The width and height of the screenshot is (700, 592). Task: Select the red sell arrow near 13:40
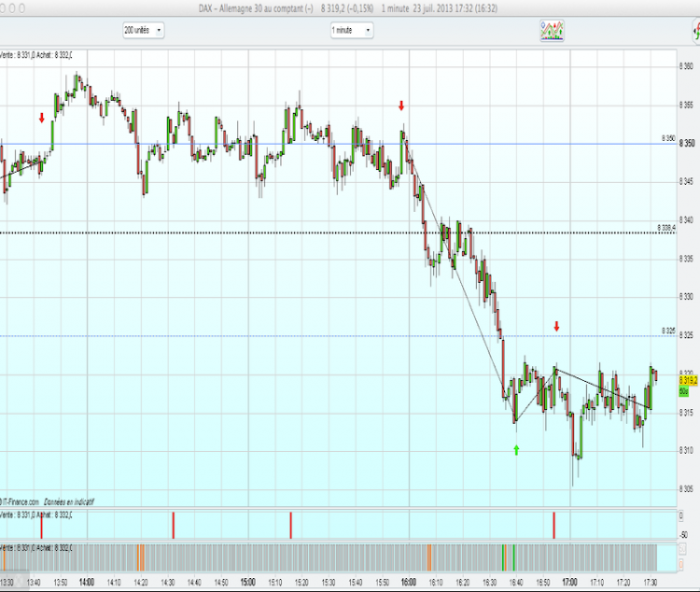(42, 118)
